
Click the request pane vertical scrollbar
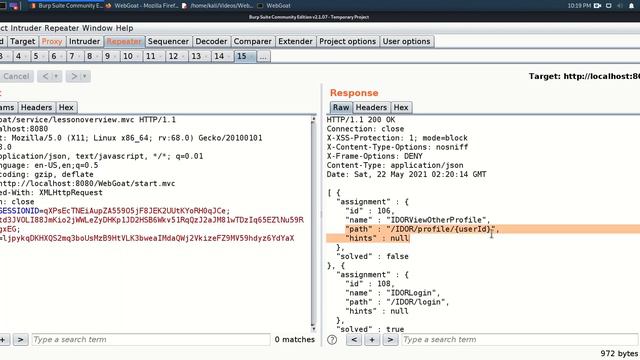(313, 224)
